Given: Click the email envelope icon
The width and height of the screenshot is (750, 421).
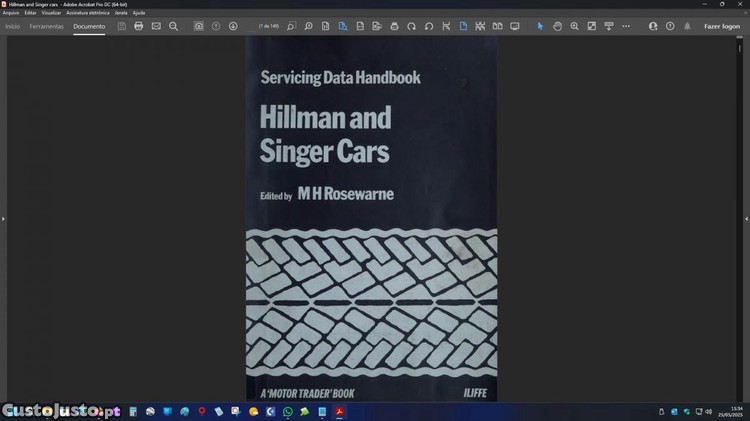Looking at the screenshot, I should (x=156, y=26).
